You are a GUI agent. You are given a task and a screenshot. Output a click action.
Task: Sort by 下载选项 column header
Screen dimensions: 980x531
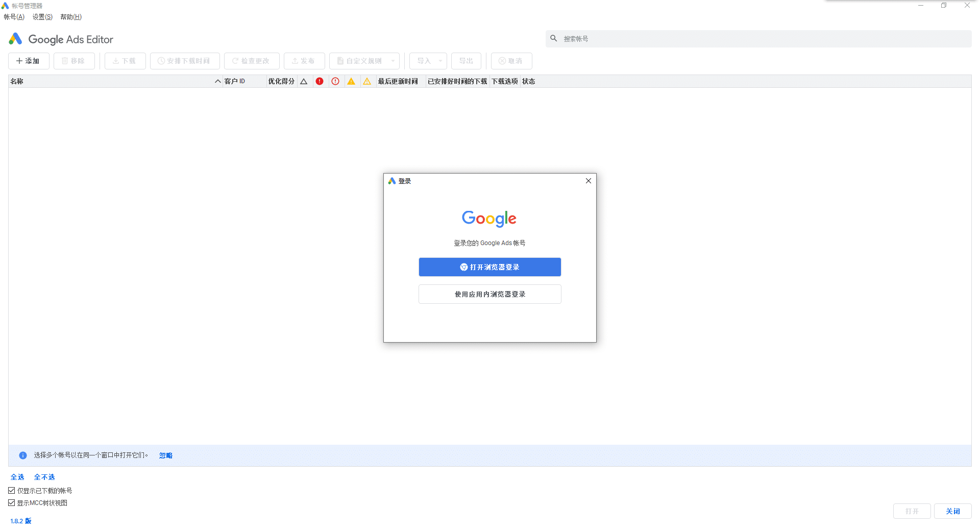(x=505, y=81)
